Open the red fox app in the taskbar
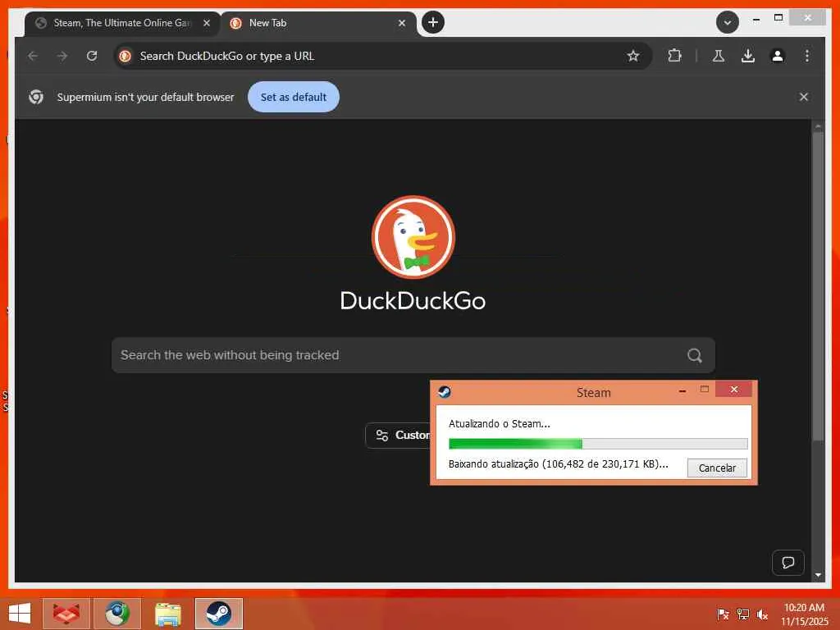The image size is (840, 630). point(66,614)
